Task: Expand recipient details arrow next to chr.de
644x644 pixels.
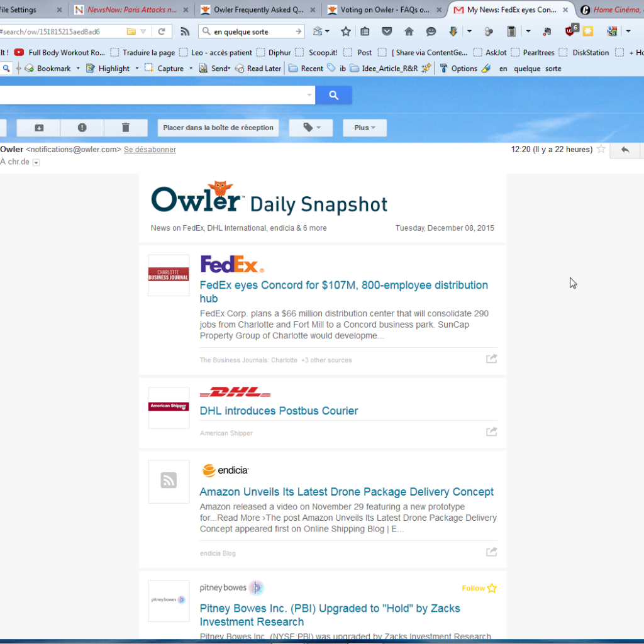Action: tap(36, 163)
